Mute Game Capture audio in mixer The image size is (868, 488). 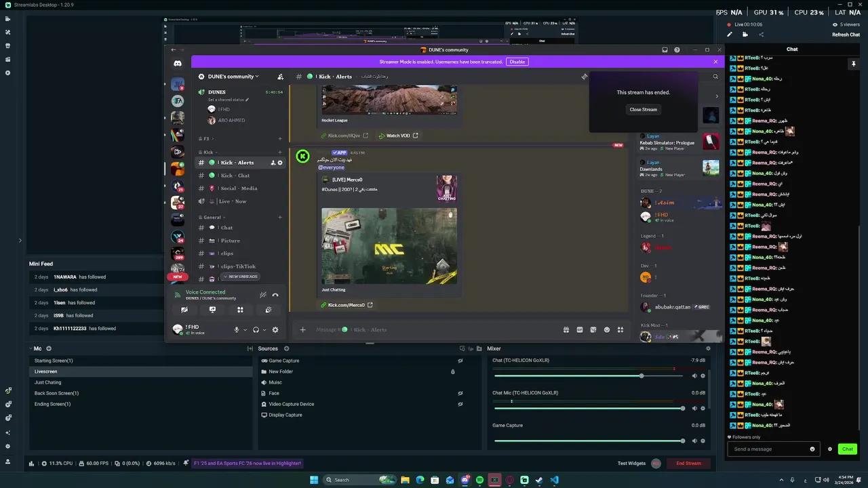pyautogui.click(x=694, y=441)
